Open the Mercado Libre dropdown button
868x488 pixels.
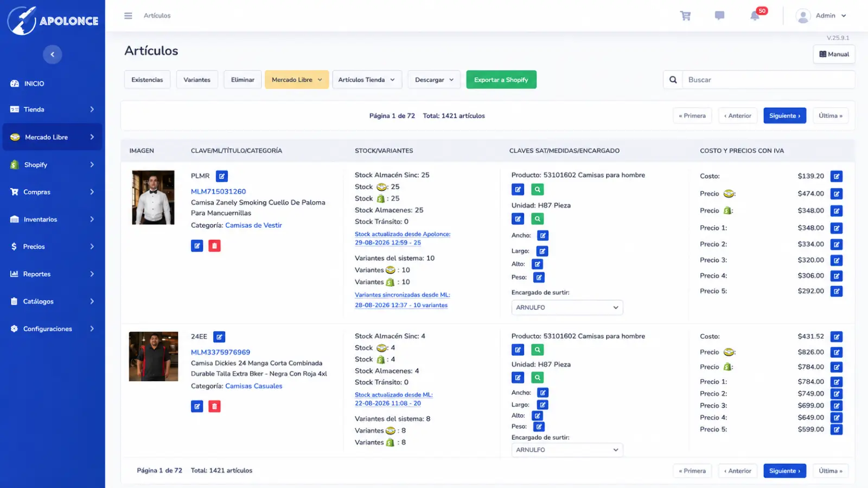297,80
